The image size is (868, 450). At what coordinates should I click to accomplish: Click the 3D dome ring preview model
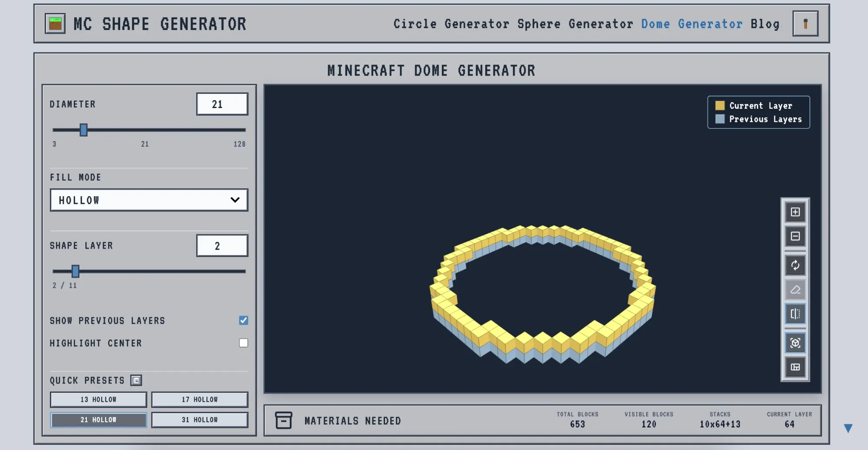click(542, 294)
